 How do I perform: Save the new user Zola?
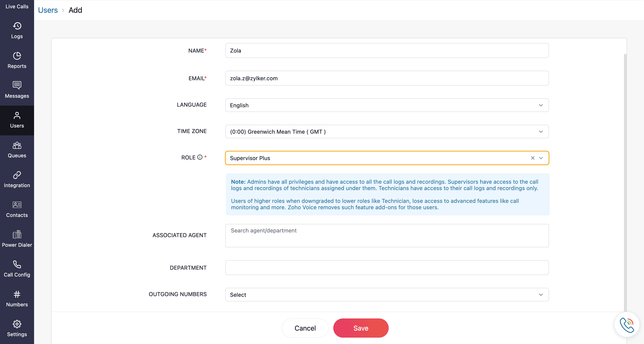click(361, 328)
